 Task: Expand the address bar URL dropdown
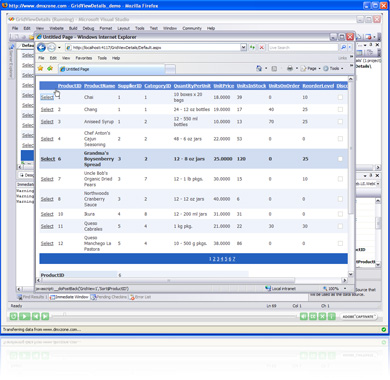(x=243, y=48)
